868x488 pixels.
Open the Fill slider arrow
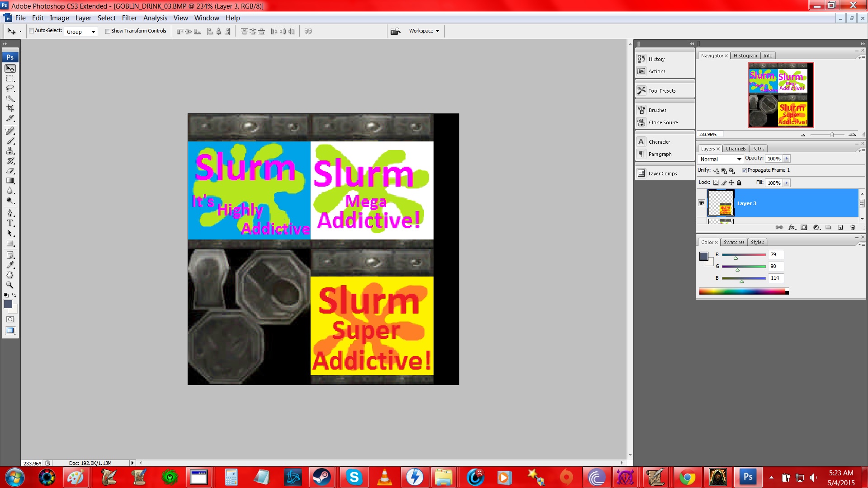point(787,183)
